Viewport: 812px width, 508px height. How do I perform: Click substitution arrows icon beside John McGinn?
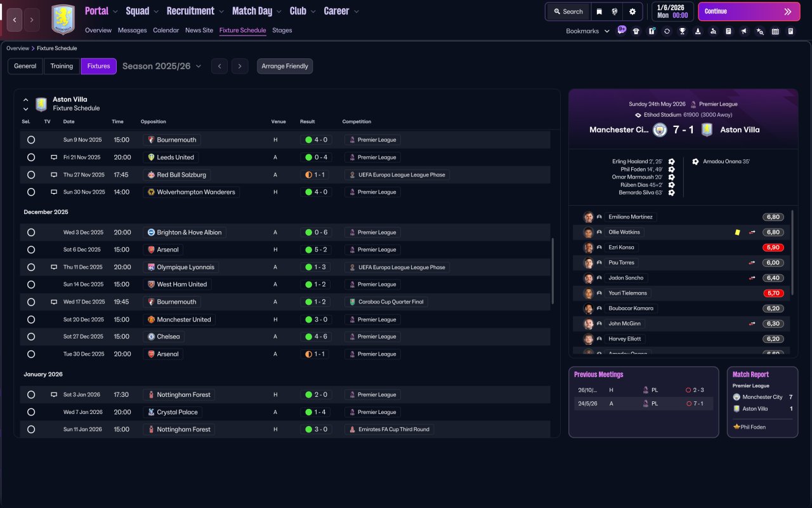752,324
